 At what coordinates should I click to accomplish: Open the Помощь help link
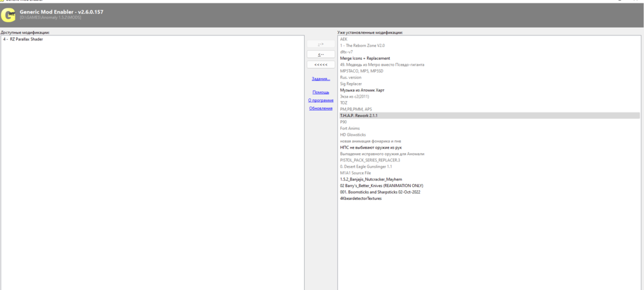point(321,92)
